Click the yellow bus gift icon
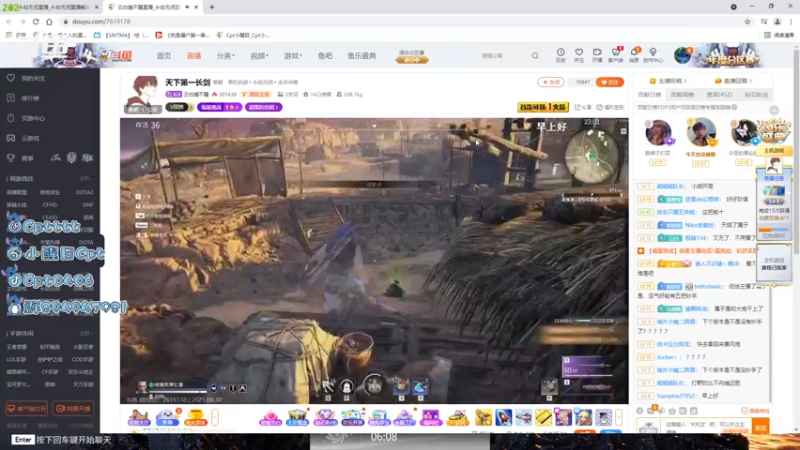 coord(458,418)
